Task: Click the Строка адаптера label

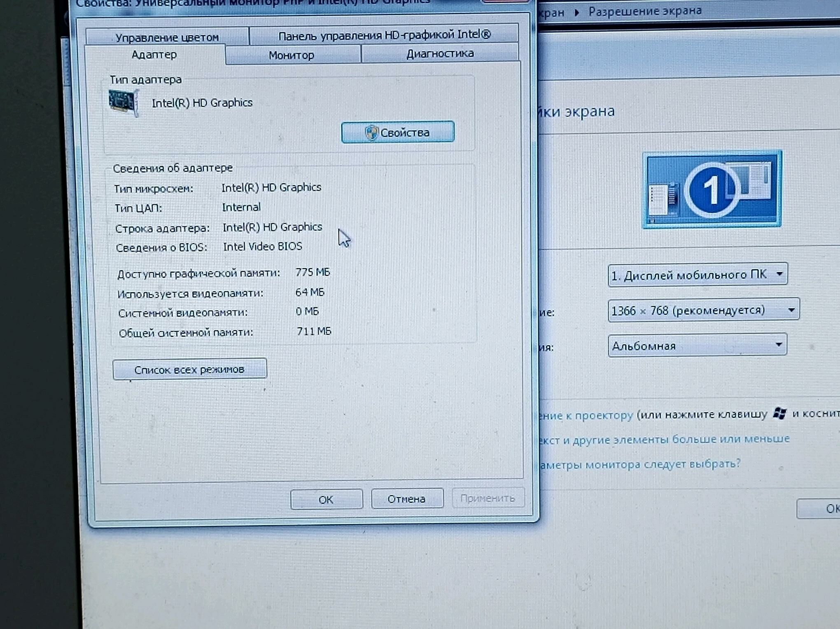Action: point(162,228)
